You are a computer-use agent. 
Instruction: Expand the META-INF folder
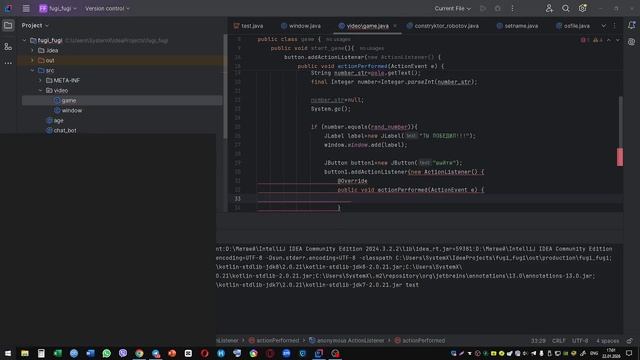40,80
